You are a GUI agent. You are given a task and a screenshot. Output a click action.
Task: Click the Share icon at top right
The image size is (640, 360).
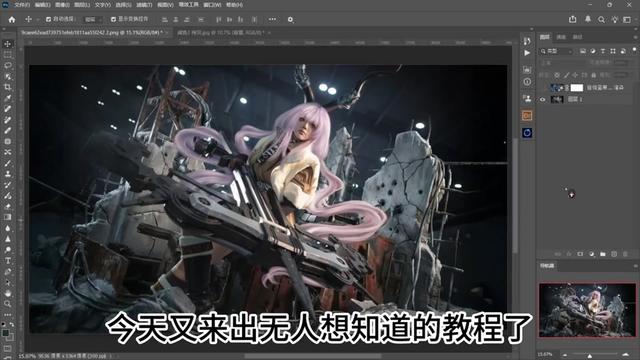tap(573, 19)
